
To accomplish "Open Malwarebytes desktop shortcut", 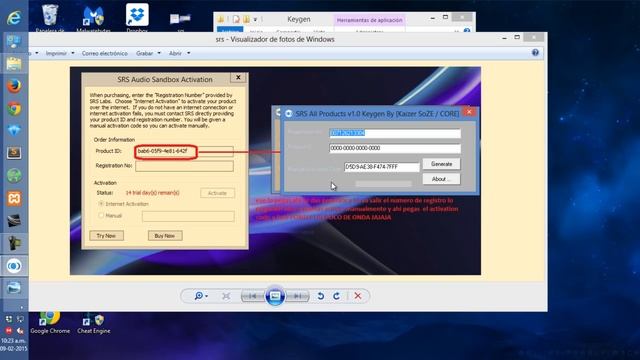I will click(x=93, y=18).
